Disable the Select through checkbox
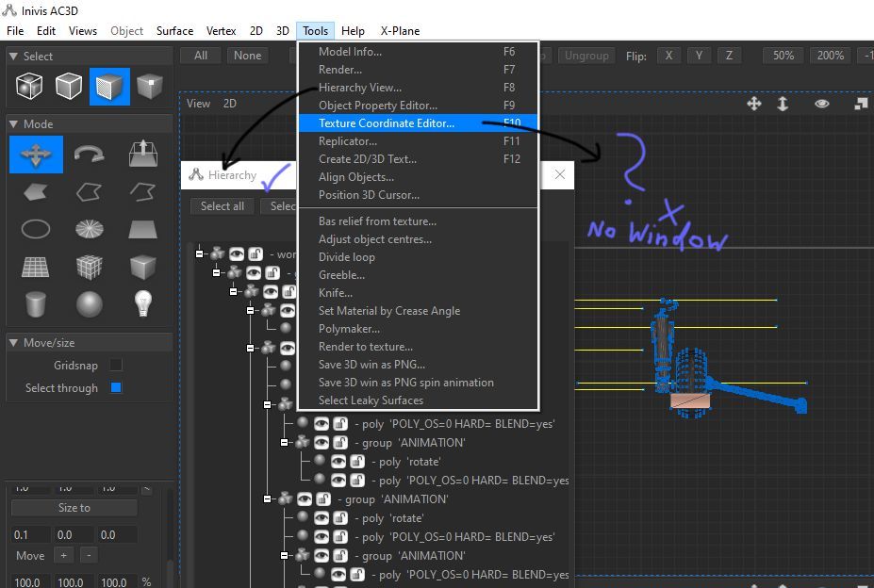Viewport: 874px width, 588px height. point(116,387)
